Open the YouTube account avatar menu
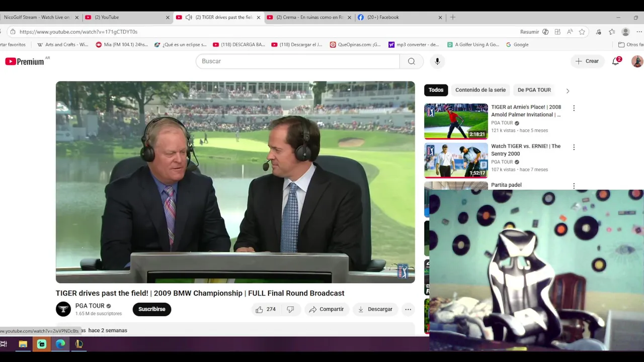644x362 pixels. click(x=637, y=61)
